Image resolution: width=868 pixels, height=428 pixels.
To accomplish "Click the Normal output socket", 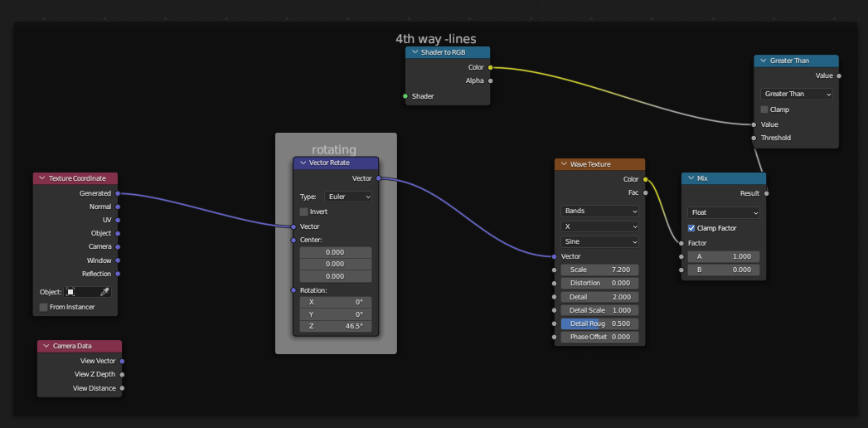I will 118,207.
